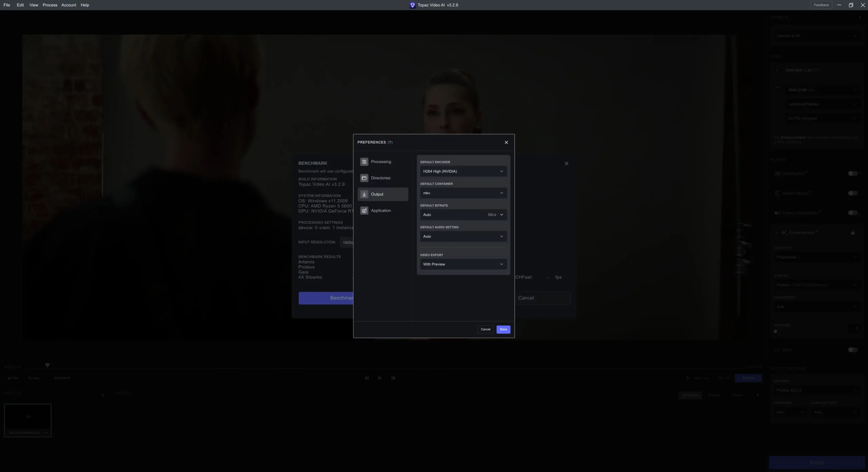Open the Default Container mkv dropdown

click(463, 193)
